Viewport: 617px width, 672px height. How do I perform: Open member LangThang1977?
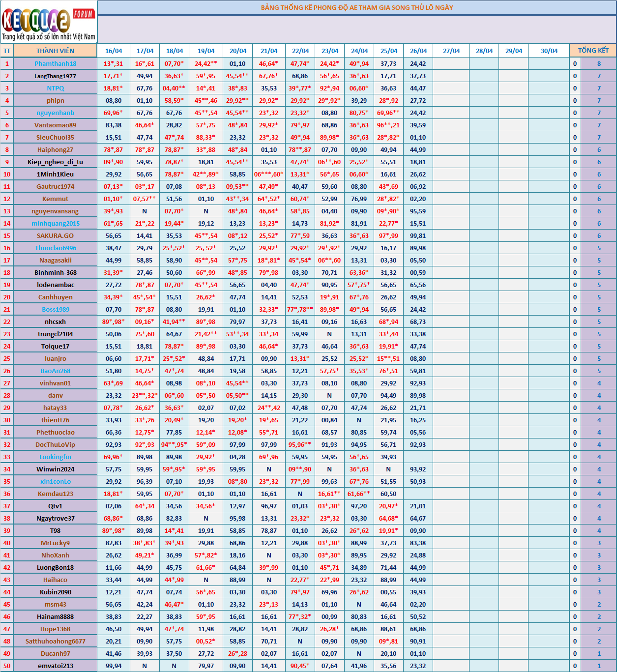tap(55, 76)
